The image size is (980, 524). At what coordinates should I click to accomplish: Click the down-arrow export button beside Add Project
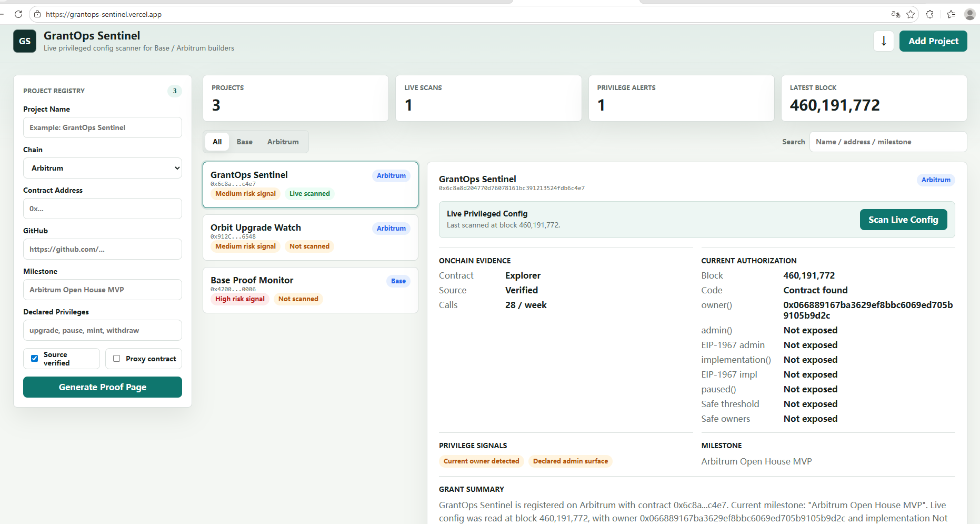884,41
